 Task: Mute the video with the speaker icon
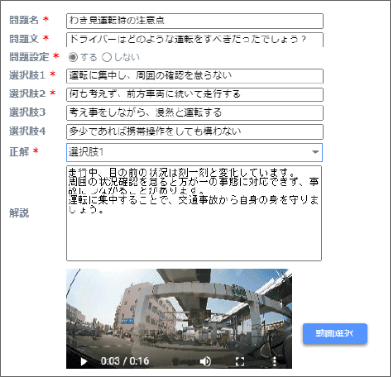point(205,361)
